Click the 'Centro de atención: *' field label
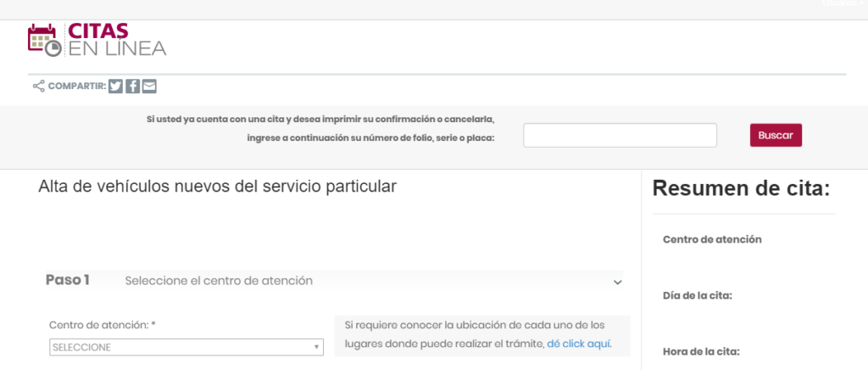This screenshot has height=386, width=868. [x=103, y=325]
